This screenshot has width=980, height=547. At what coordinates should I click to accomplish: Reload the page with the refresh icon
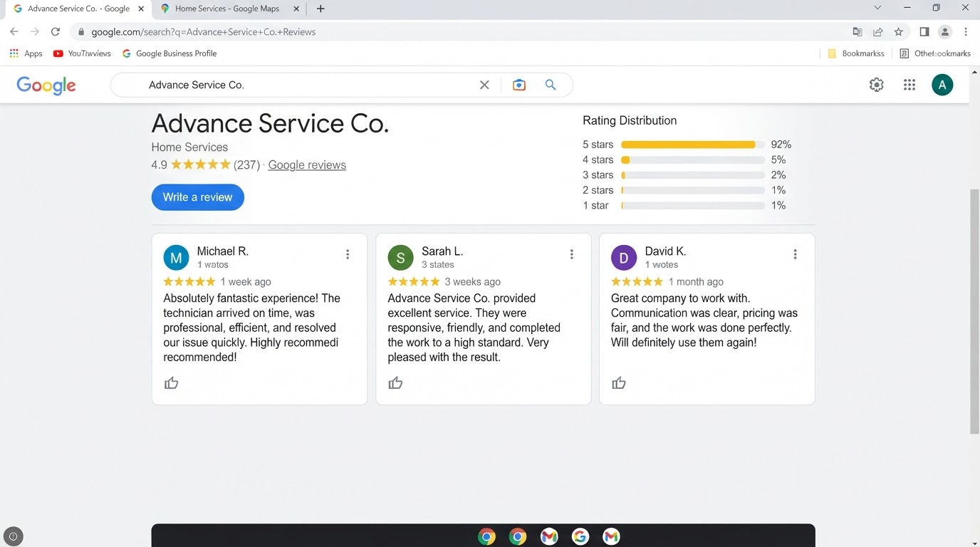tap(56, 32)
